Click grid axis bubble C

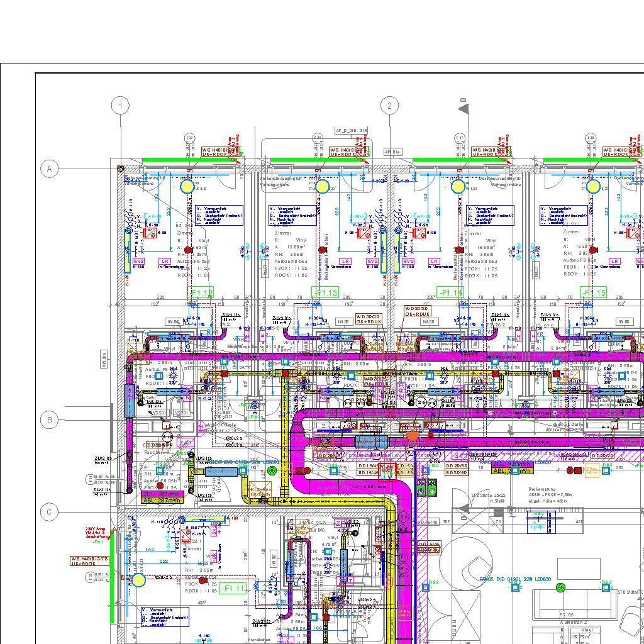[x=50, y=513]
